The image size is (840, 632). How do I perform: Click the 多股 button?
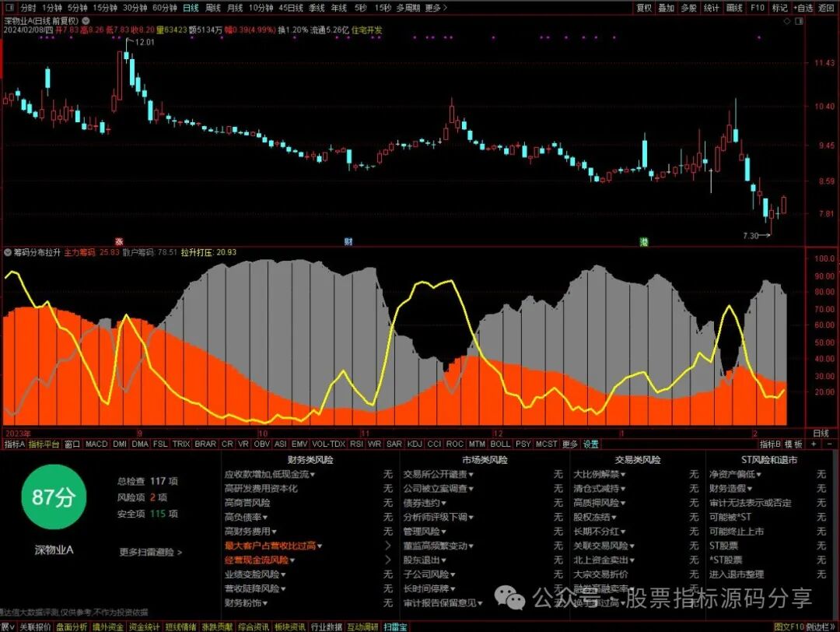(x=688, y=8)
